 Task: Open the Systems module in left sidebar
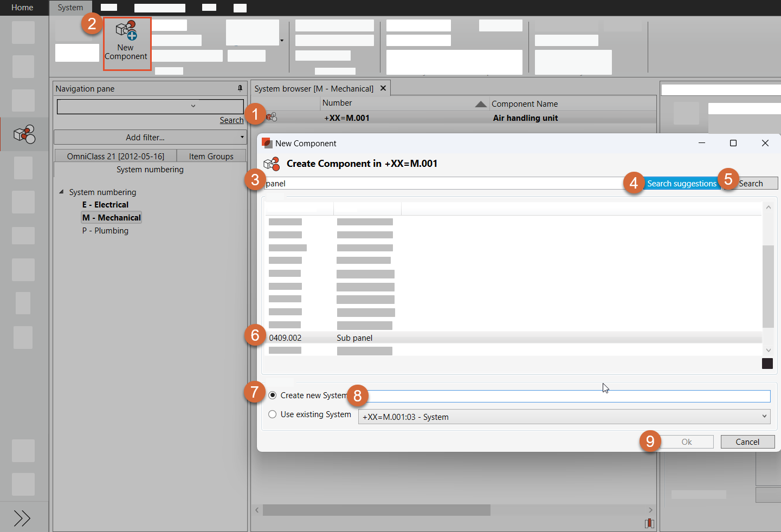point(24,134)
